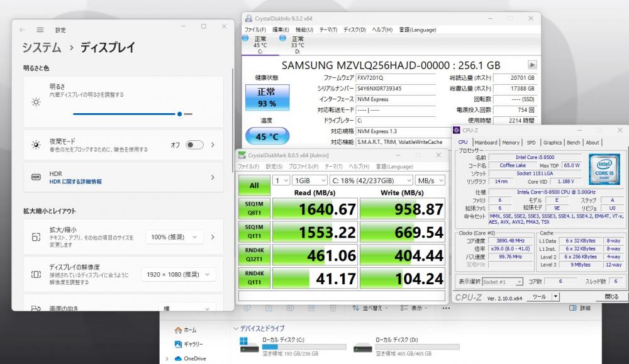Click the 45 °C temperature button
Screen dimensions: 629x364
point(267,136)
